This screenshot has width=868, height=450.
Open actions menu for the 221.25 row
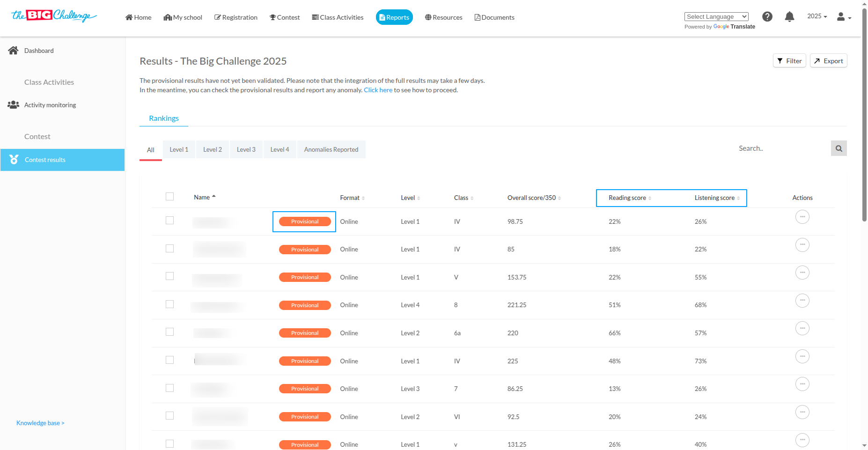tap(802, 301)
